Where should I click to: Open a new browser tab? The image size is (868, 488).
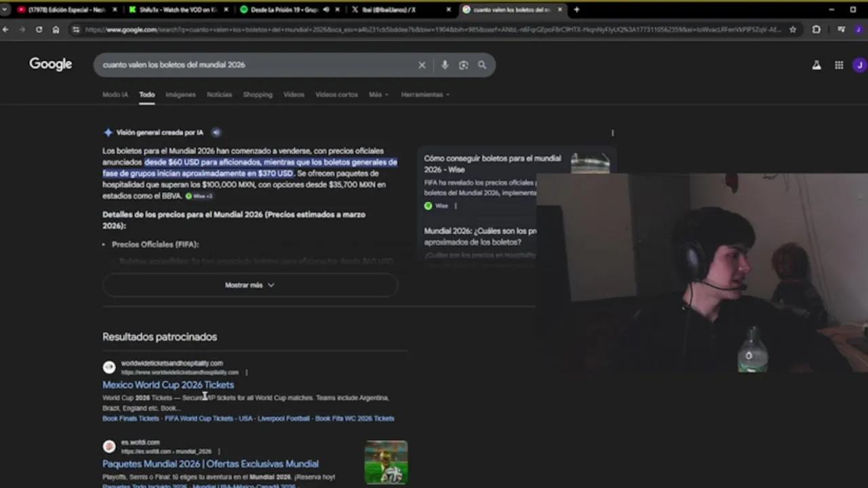point(576,9)
